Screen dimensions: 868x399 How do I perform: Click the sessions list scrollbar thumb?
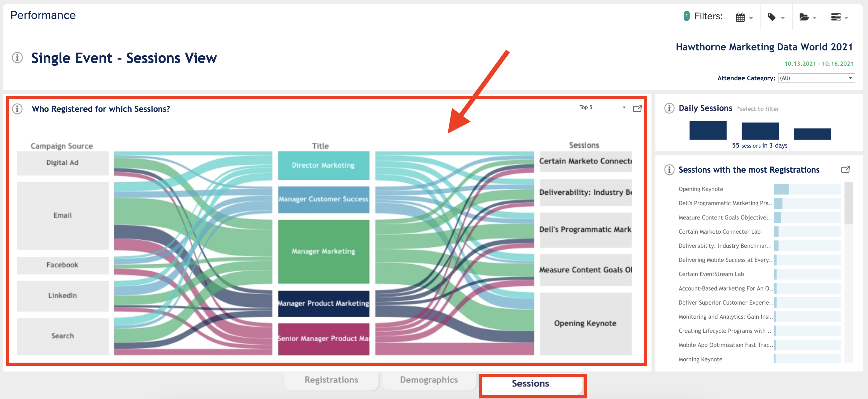pos(849,203)
